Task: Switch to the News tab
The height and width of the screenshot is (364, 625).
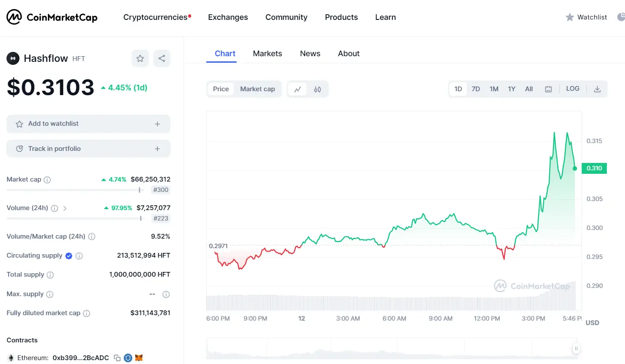Action: click(x=310, y=54)
